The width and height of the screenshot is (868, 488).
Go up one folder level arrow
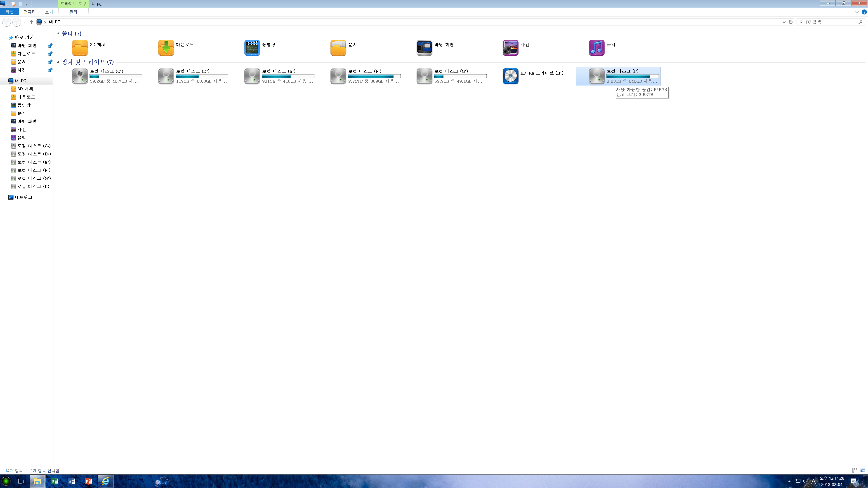coord(31,22)
